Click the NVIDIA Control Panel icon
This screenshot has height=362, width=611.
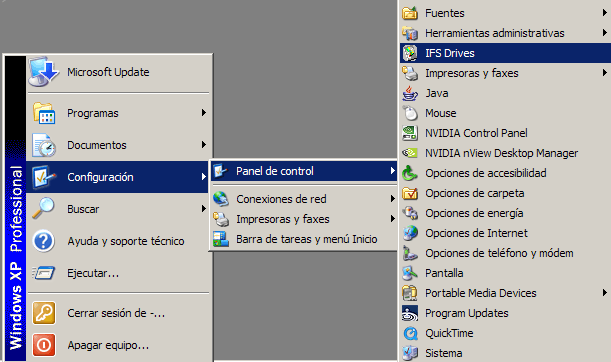click(410, 133)
